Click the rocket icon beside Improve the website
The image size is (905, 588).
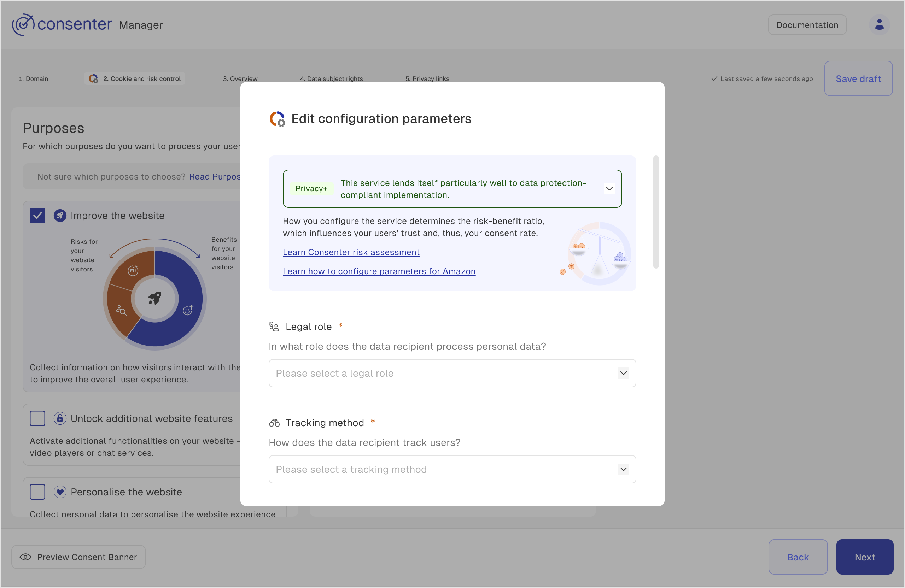click(60, 216)
